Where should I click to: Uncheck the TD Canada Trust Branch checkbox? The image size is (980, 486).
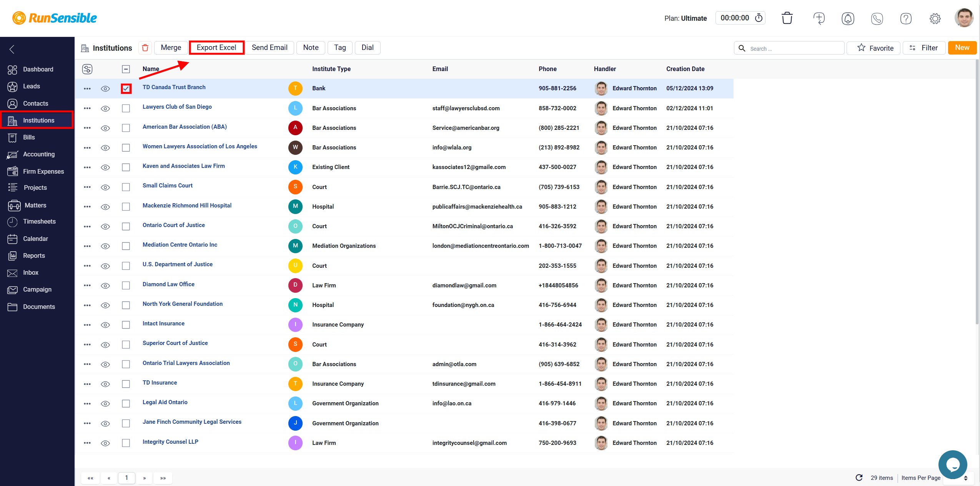(x=126, y=89)
